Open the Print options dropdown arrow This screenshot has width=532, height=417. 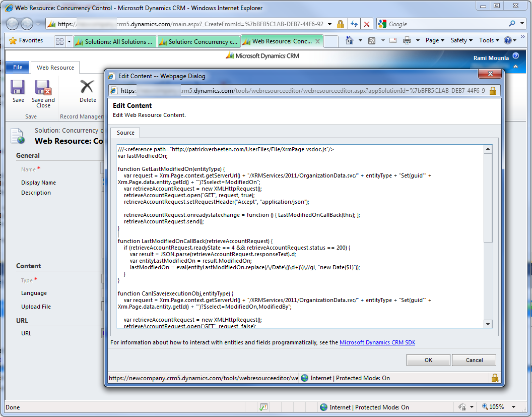point(418,40)
